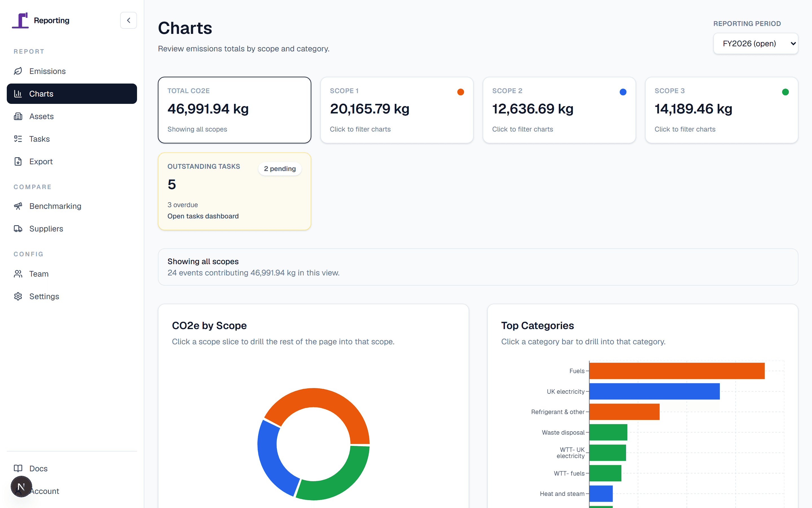812x508 pixels.
Task: Open the Emissions page
Action: [72, 71]
